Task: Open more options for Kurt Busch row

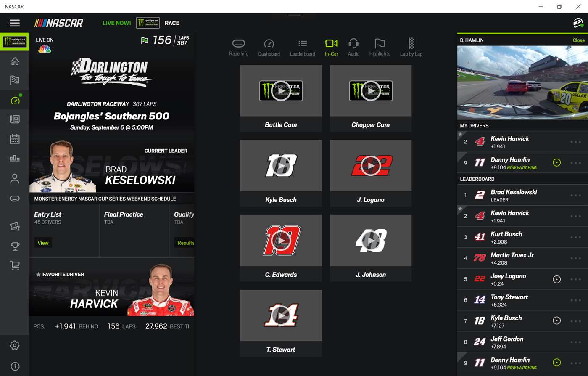Action: [x=575, y=237]
